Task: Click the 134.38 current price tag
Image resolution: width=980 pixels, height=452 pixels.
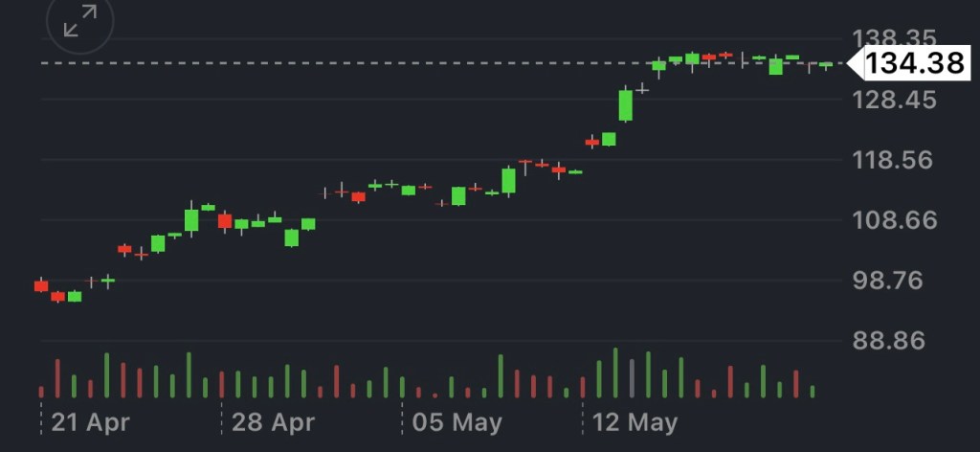Action: (913, 63)
